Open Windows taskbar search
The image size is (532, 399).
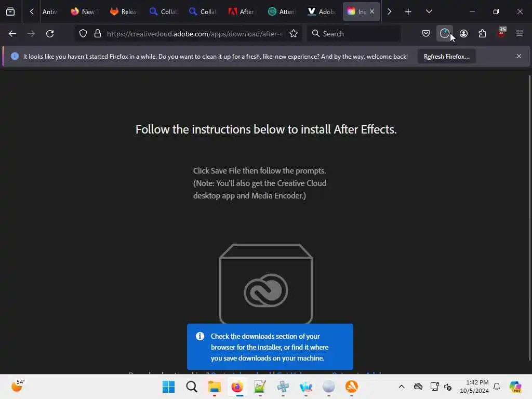[192, 387]
